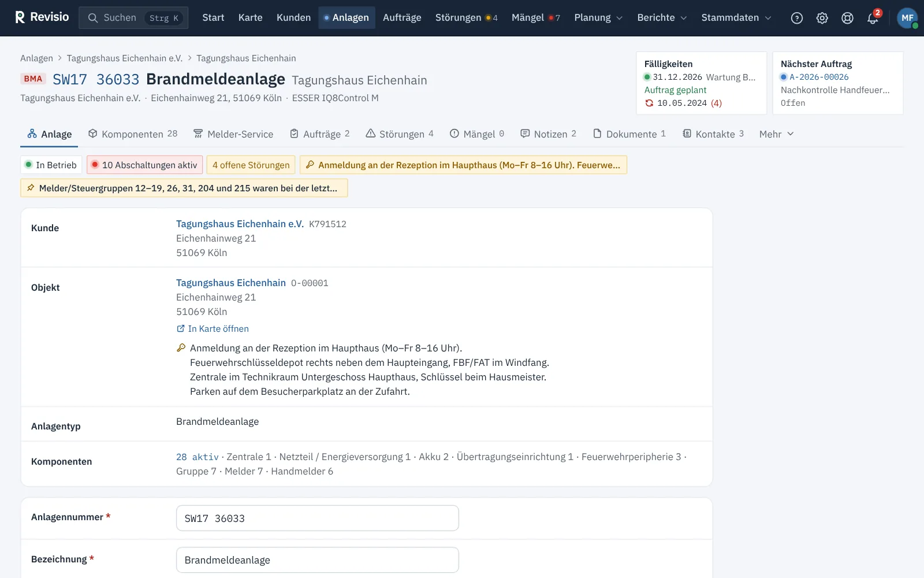Image resolution: width=924 pixels, height=578 pixels.
Task: Click the recurring due date 10.05.2024 icon
Action: point(649,103)
